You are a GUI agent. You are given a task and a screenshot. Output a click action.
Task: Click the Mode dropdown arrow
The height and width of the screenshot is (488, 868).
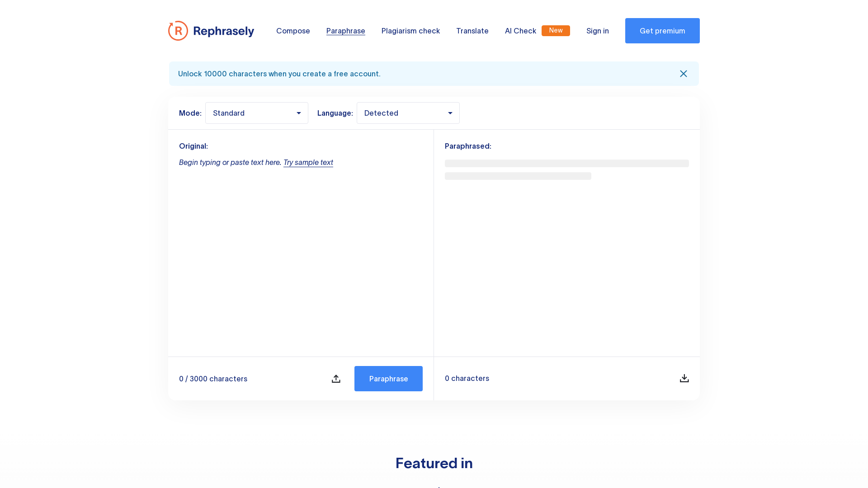299,113
